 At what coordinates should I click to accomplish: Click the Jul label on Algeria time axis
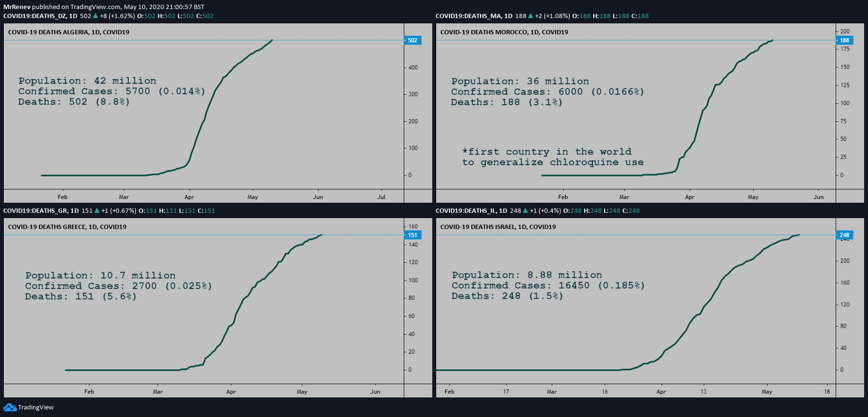pyautogui.click(x=381, y=197)
